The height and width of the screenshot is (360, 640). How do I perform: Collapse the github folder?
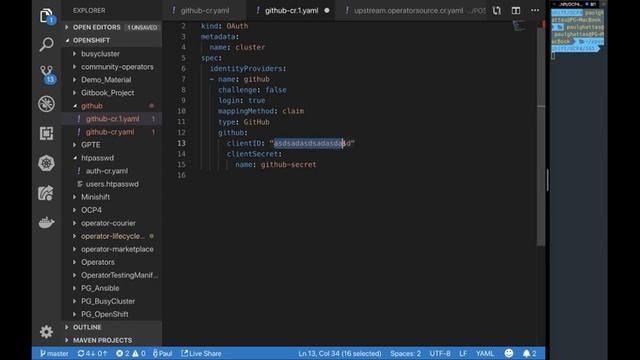(x=112, y=106)
